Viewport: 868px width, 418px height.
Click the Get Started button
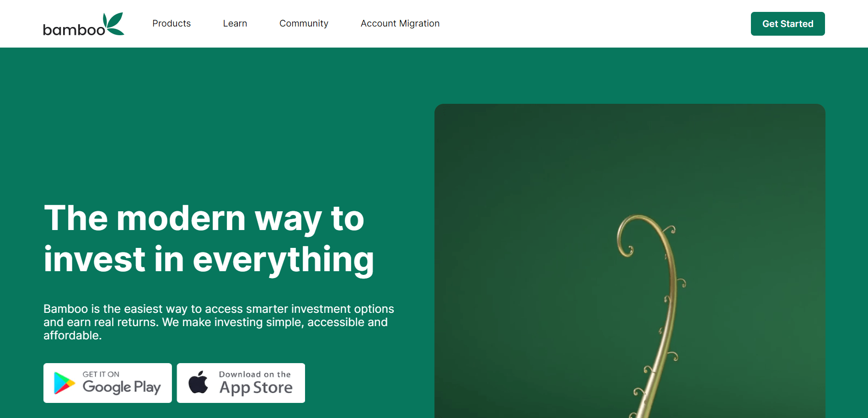pyautogui.click(x=788, y=24)
